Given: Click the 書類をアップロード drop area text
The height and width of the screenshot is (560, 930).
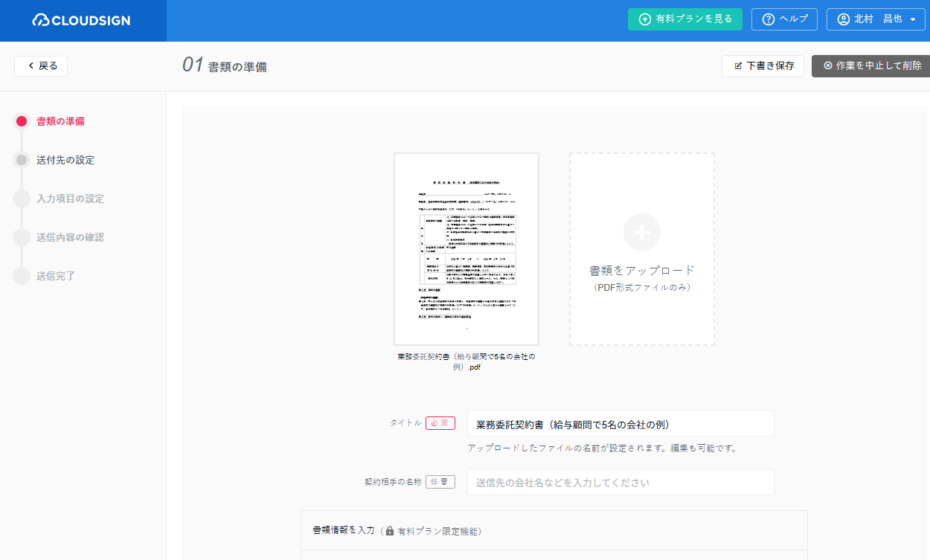Looking at the screenshot, I should pos(641,271).
